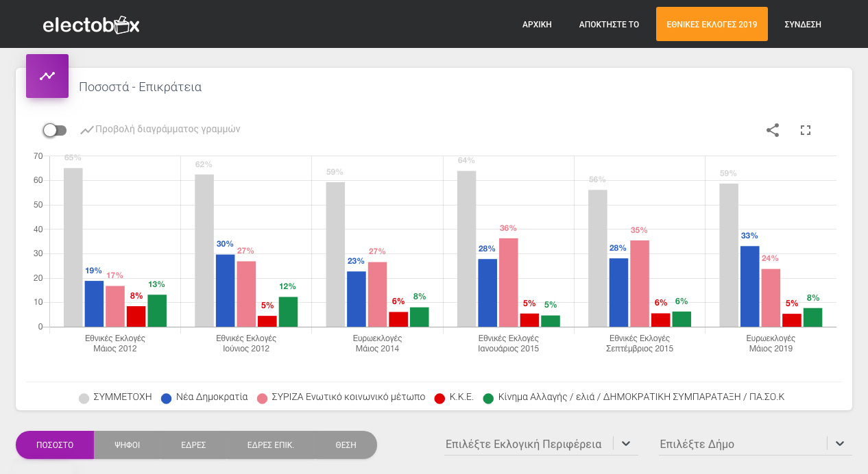
Task: Toggle line chart view switch
Action: [x=54, y=130]
